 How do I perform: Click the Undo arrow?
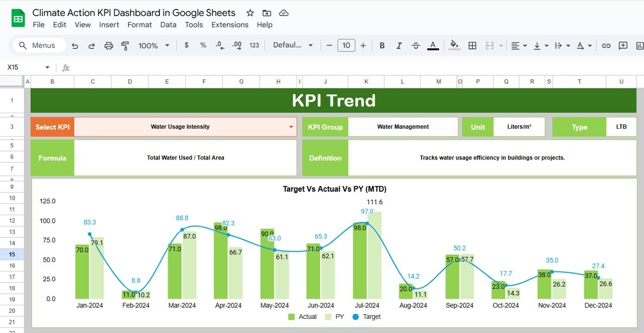(75, 45)
